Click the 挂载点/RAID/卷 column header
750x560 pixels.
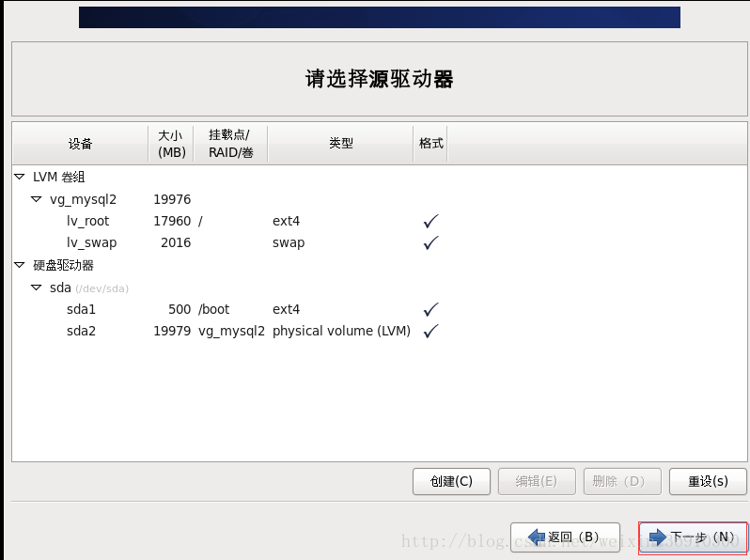pos(230,144)
